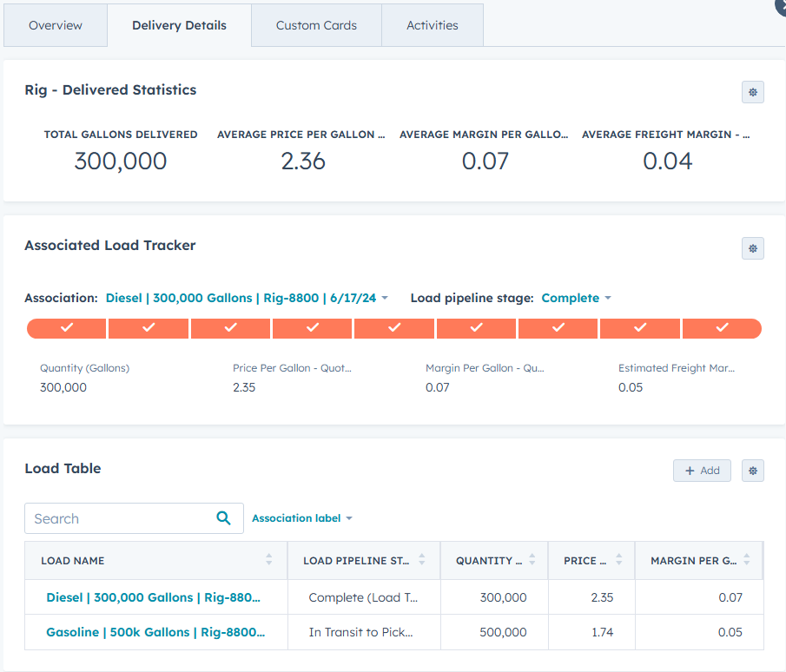Click the last pipeline stage segment

[x=722, y=328]
